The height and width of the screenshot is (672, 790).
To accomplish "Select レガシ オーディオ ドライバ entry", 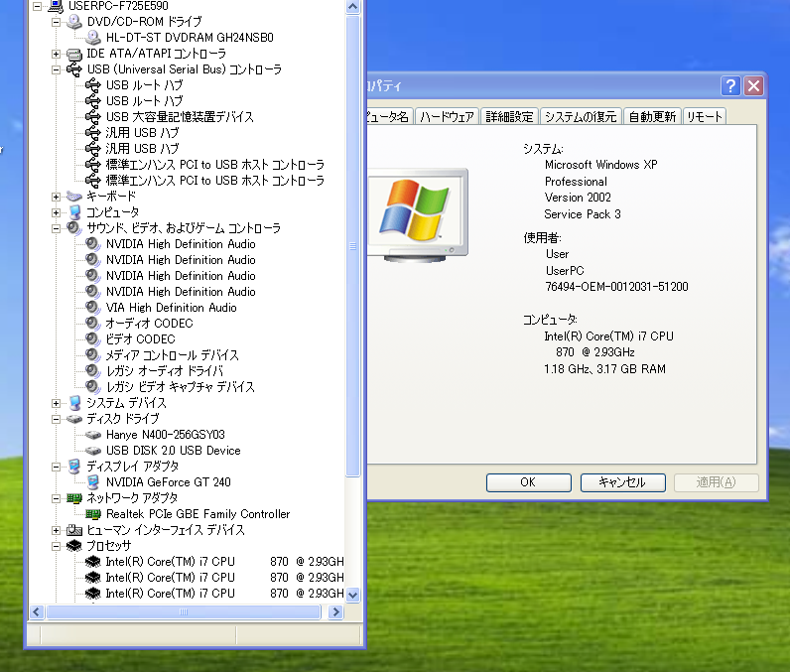I will 164,371.
